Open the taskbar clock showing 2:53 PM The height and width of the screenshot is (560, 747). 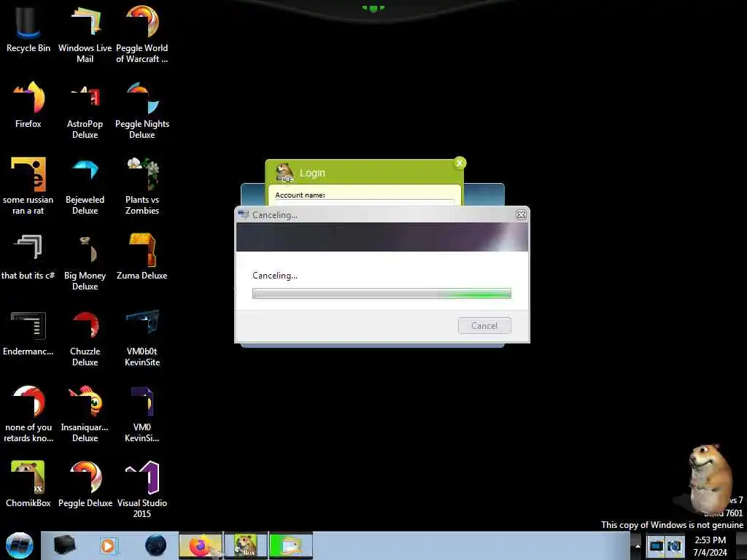tap(710, 545)
